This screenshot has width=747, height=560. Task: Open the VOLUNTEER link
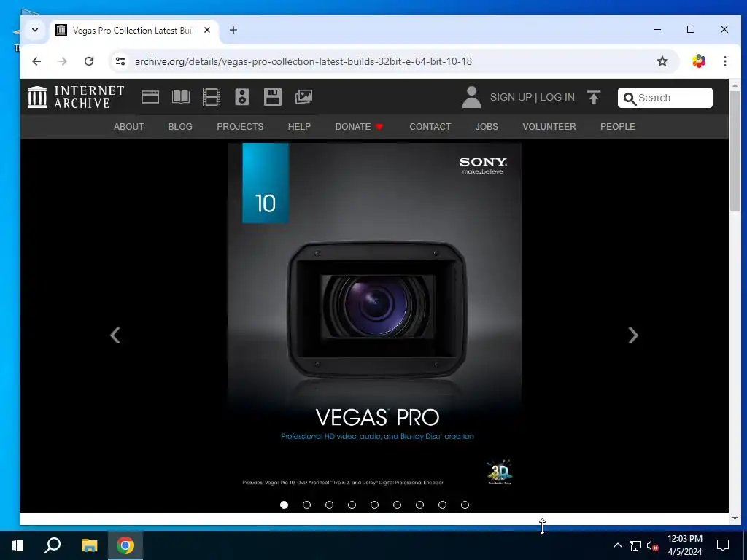coord(549,127)
